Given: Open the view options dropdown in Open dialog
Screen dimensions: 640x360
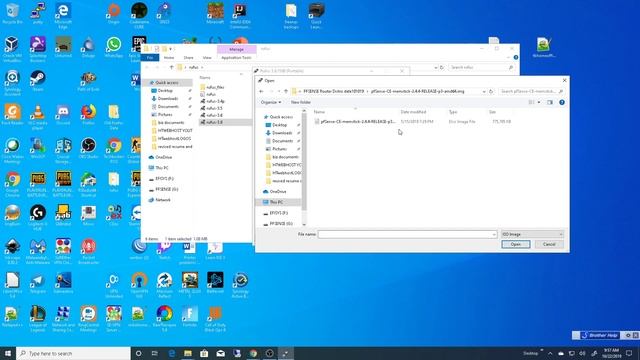Looking at the screenshot, I should pyautogui.click(x=539, y=102).
